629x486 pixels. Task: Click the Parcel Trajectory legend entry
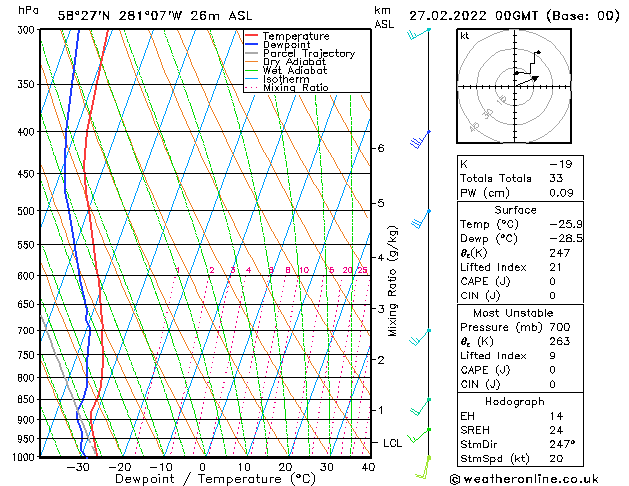click(x=300, y=53)
